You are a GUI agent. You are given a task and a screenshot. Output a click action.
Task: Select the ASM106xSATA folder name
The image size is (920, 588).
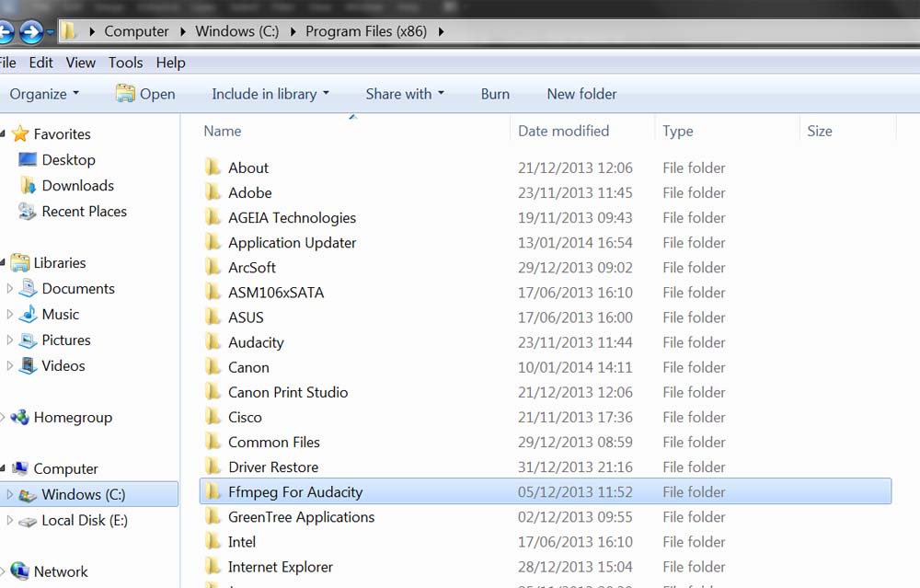coord(276,293)
